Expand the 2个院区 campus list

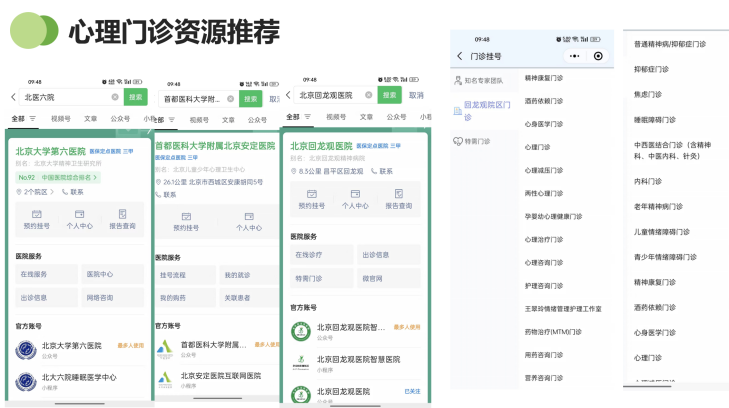tap(36, 191)
